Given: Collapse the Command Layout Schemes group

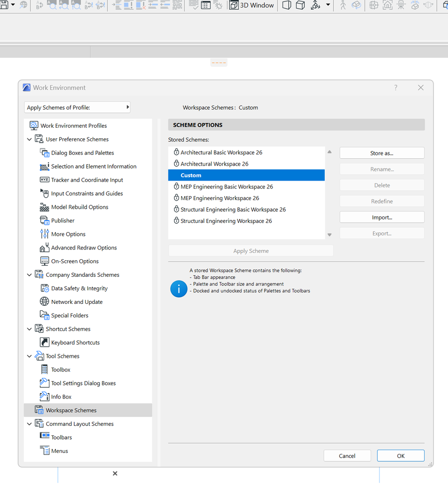Looking at the screenshot, I should pyautogui.click(x=30, y=424).
